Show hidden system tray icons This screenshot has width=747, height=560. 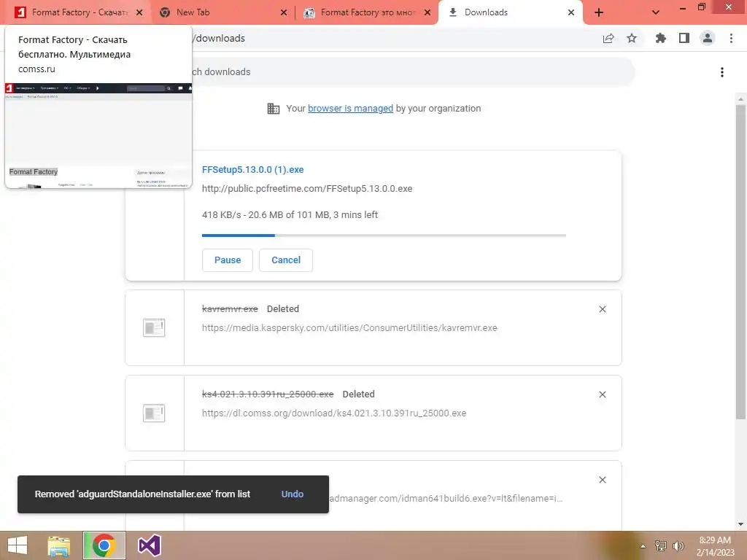pos(643,546)
